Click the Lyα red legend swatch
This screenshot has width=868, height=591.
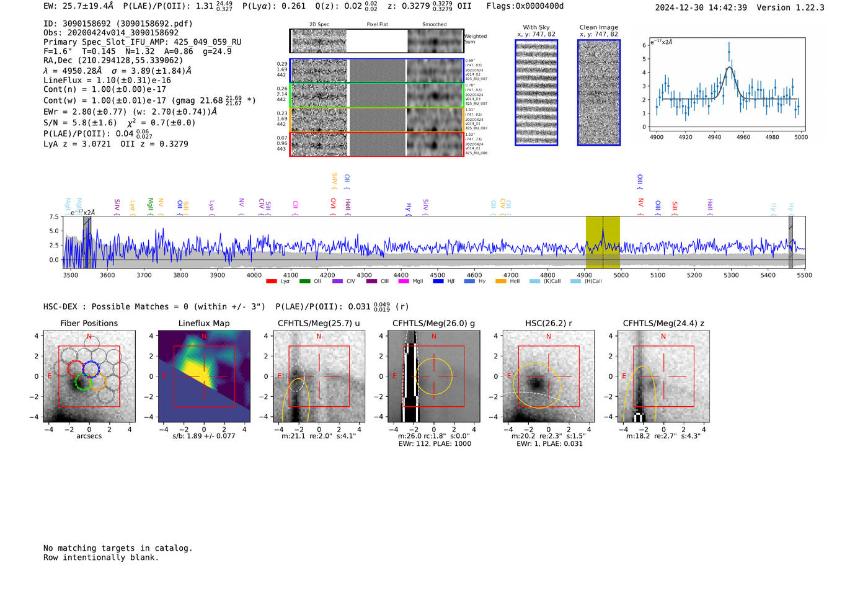[x=271, y=282]
